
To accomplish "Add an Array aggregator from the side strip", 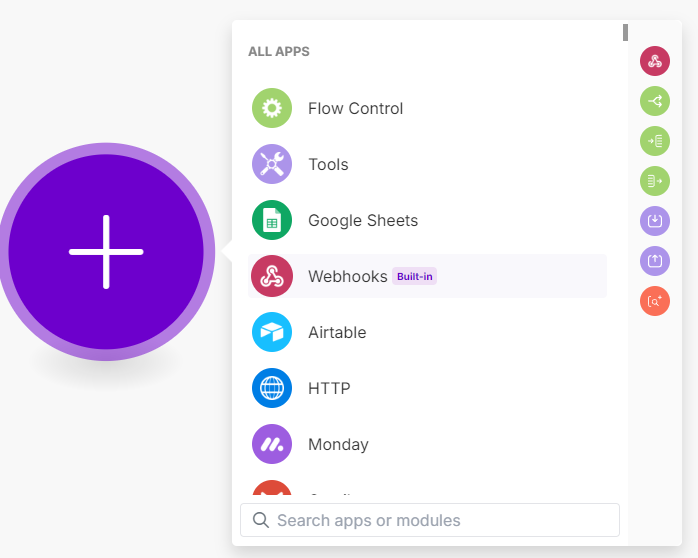I will pyautogui.click(x=655, y=181).
